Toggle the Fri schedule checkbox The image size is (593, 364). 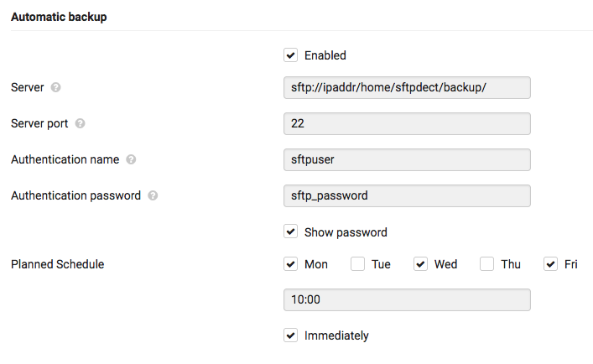click(550, 264)
